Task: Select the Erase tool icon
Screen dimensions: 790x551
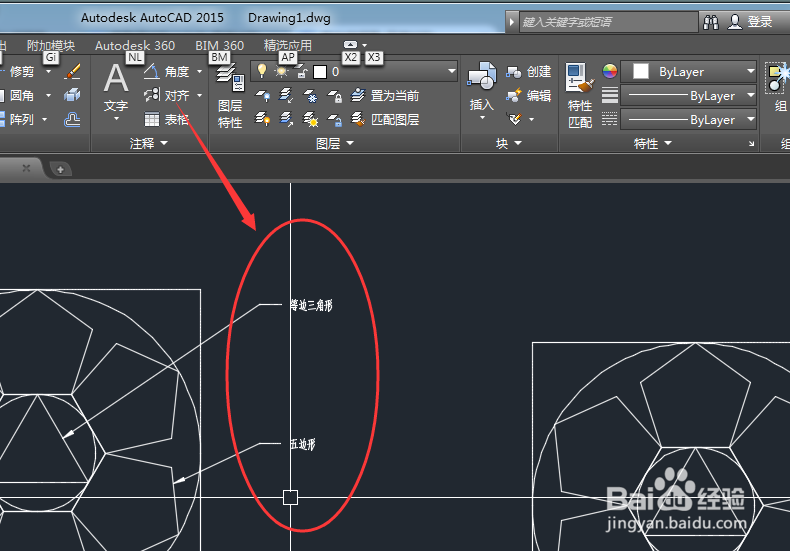Action: tap(73, 72)
